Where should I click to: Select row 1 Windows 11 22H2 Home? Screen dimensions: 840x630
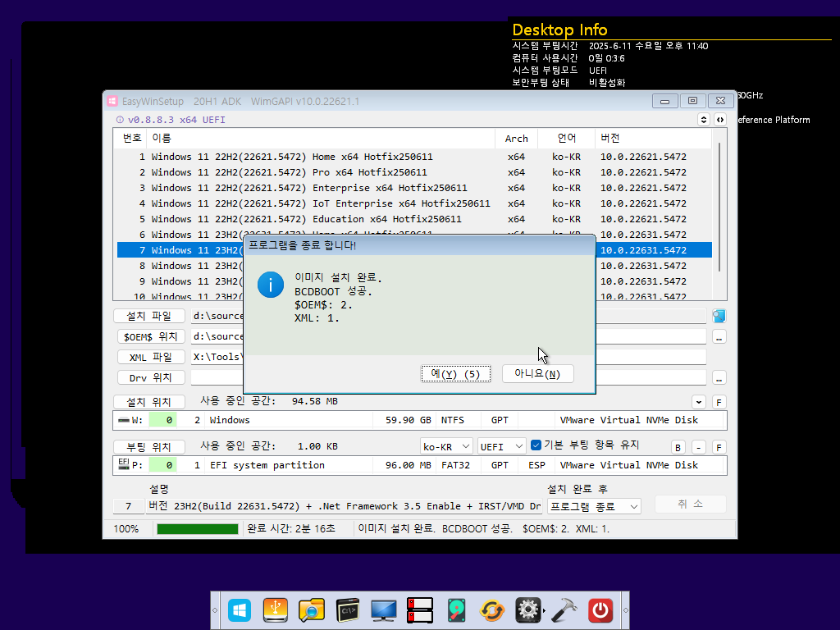click(414, 157)
